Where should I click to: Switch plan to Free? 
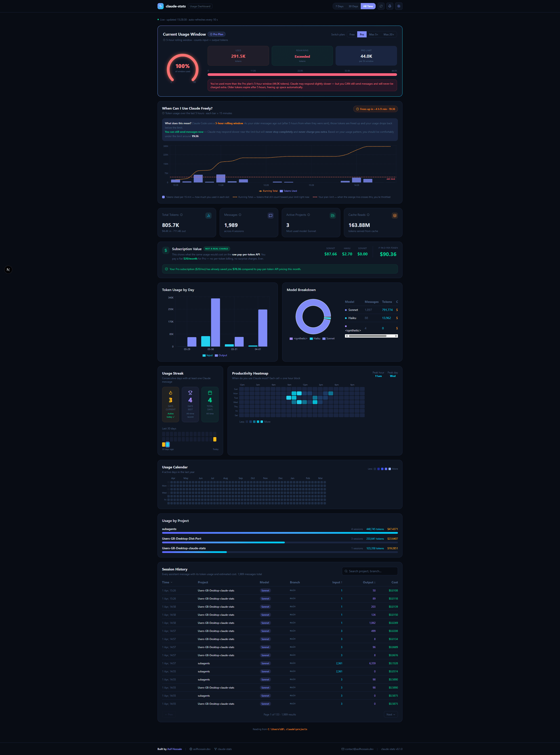(352, 34)
